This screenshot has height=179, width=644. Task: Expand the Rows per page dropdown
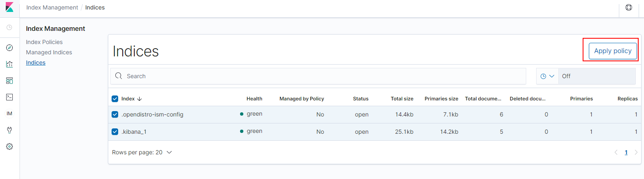pos(142,152)
